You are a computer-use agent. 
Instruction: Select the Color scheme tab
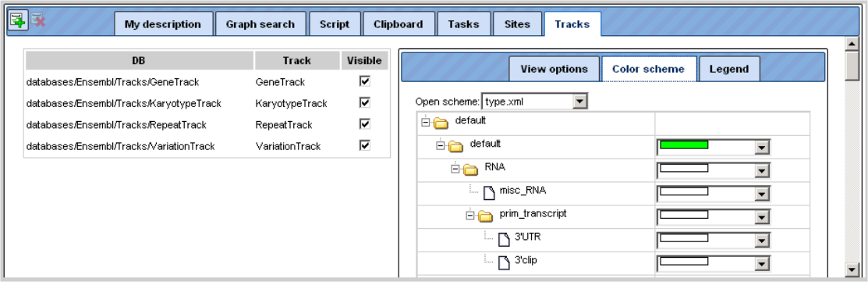[x=649, y=69]
